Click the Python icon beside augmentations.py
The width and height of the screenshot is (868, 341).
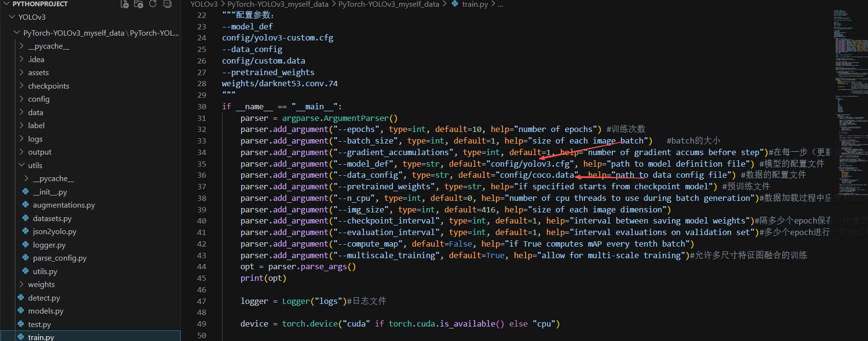pos(26,205)
